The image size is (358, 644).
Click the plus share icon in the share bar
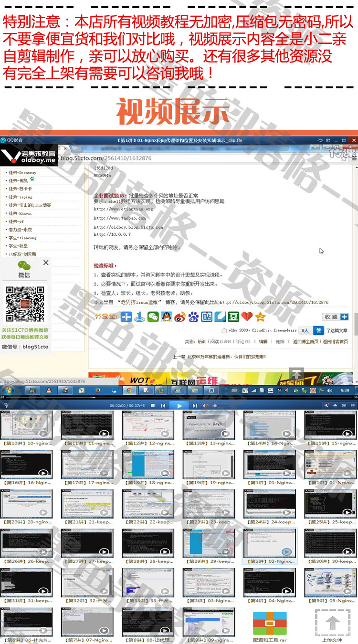pos(126,317)
